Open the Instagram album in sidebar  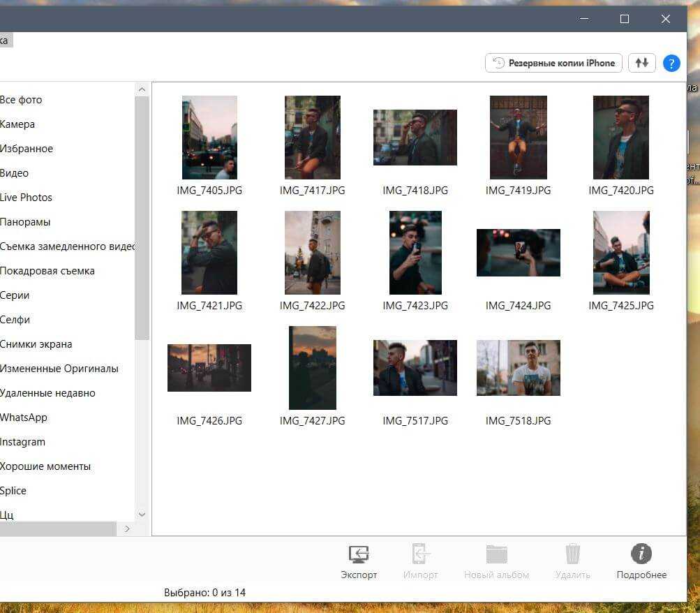point(22,442)
